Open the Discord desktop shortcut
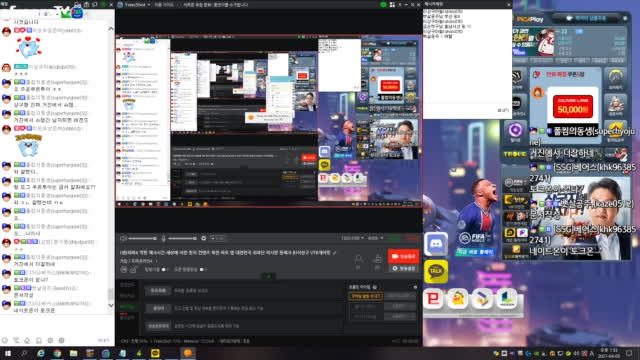Viewport: 640px width, 360px height. click(436, 244)
